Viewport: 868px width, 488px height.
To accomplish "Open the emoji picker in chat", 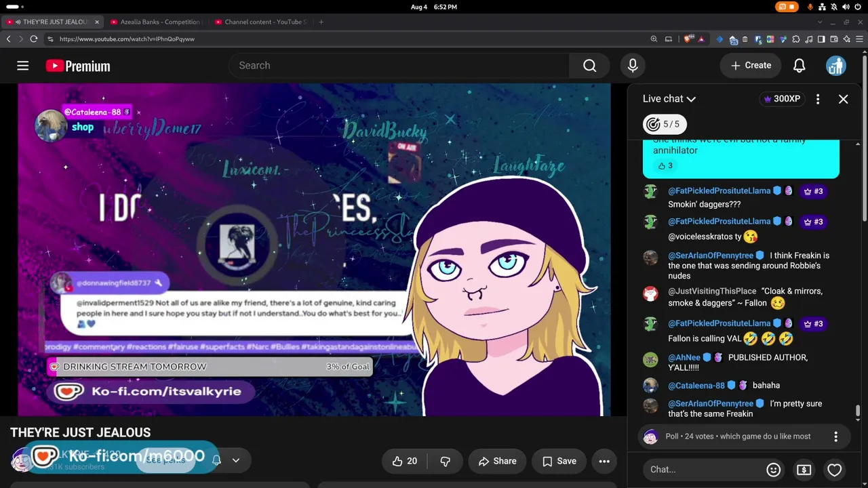I will [773, 469].
